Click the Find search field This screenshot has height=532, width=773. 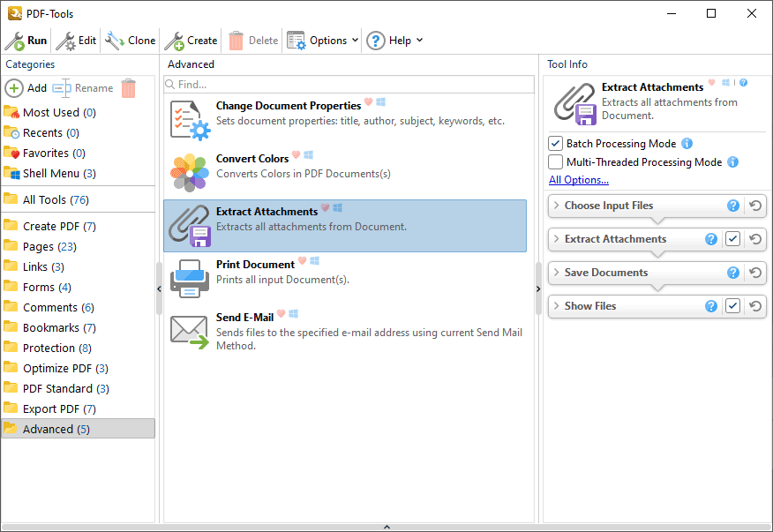[x=353, y=85]
